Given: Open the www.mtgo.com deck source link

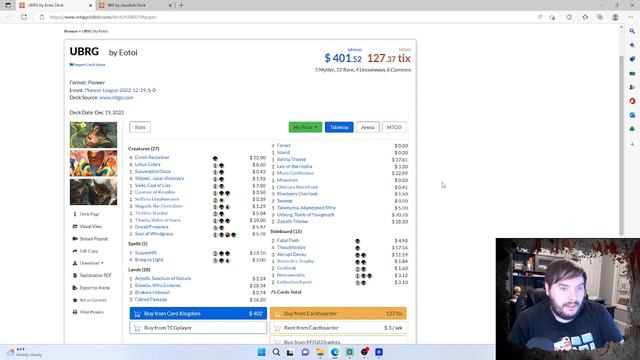Looking at the screenshot, I should point(116,98).
